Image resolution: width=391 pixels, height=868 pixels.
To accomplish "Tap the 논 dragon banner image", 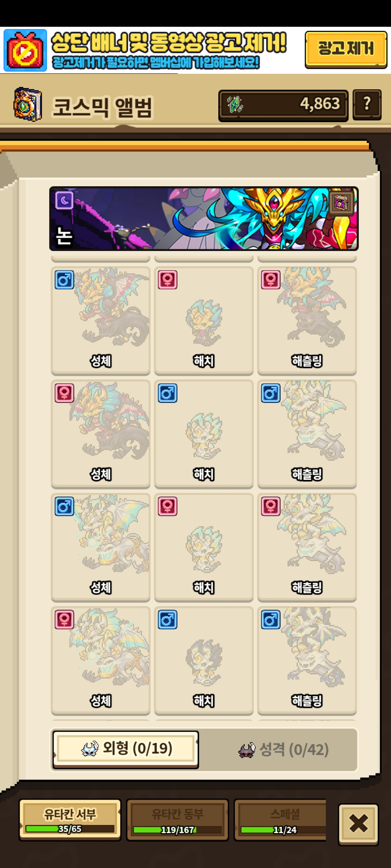I will (x=204, y=218).
